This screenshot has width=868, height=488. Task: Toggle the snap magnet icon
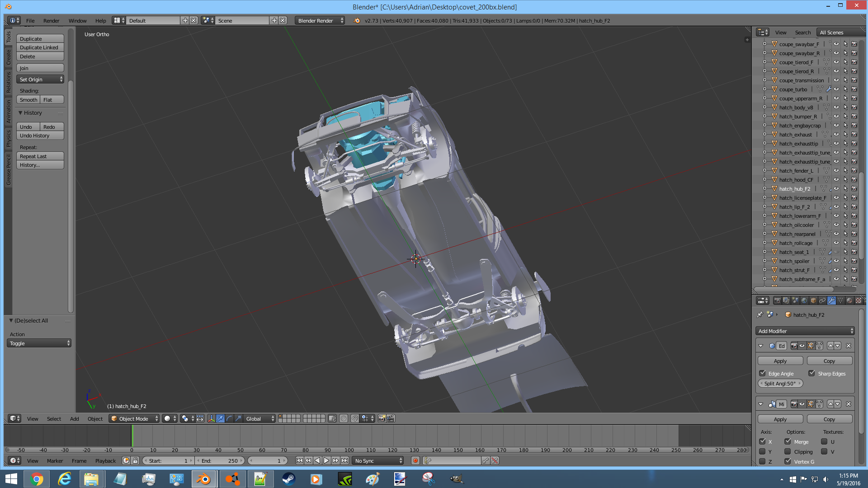tap(355, 419)
